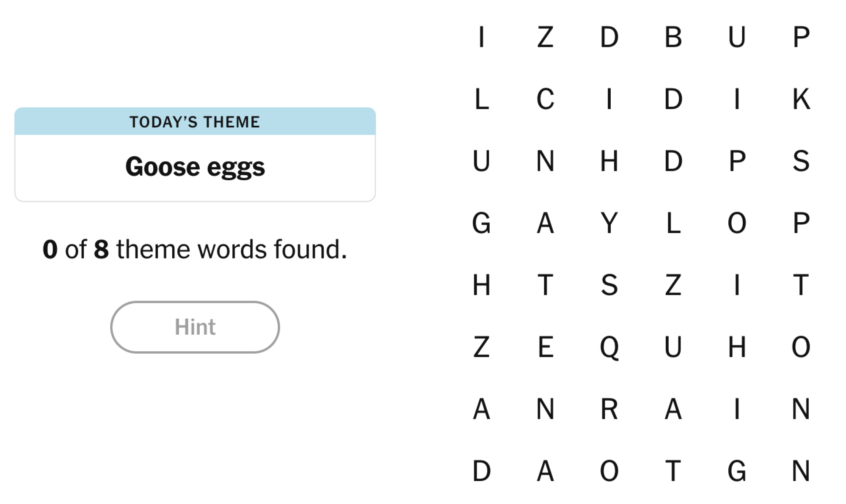
Task: Select the letter H in row three
Action: click(609, 161)
